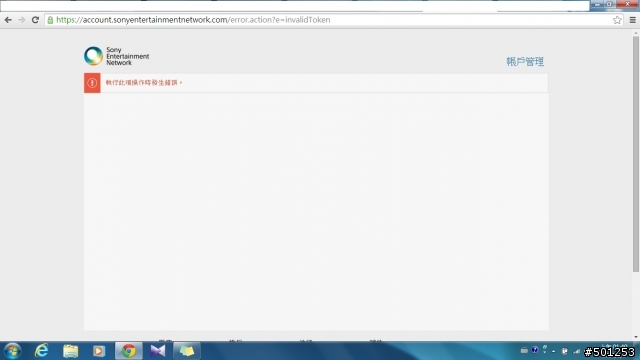Maximize or restore the Chrome window
This screenshot has width=640, height=360.
click(x=609, y=4)
